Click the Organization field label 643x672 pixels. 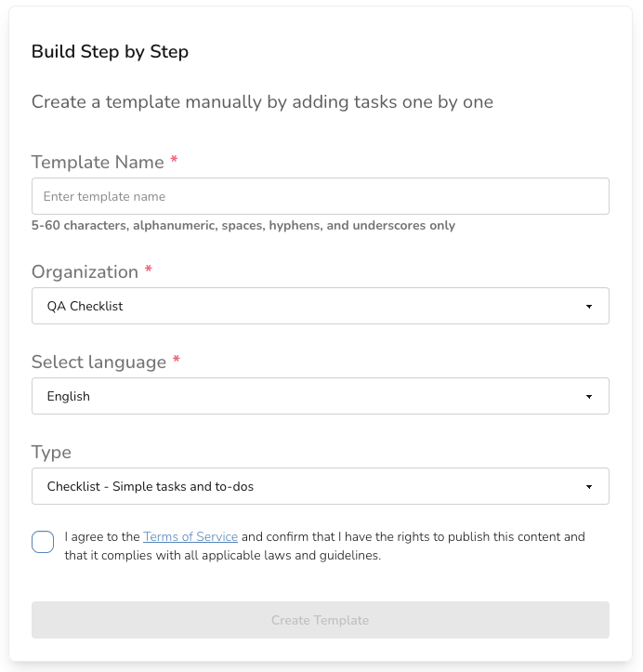(85, 272)
